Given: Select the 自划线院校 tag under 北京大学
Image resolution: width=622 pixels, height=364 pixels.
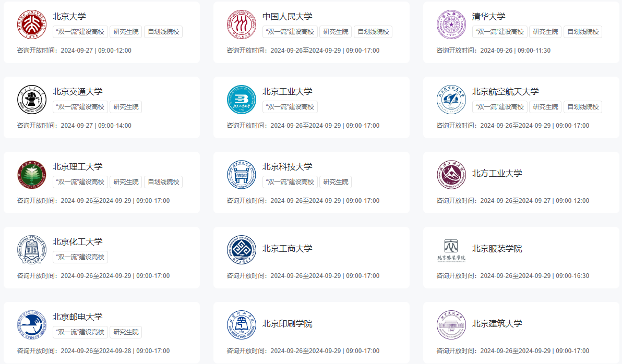Looking at the screenshot, I should tap(163, 32).
